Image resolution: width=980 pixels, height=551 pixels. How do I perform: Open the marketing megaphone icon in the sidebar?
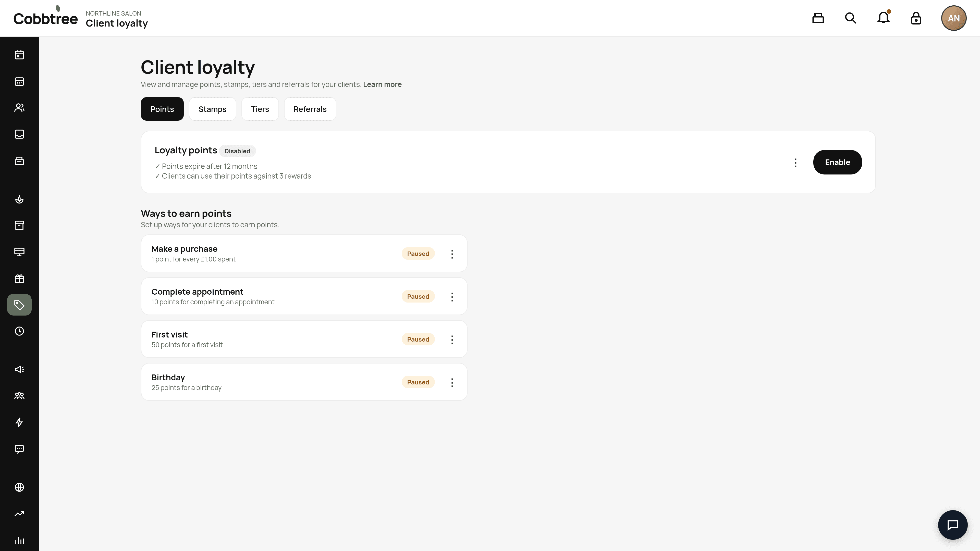[19, 369]
